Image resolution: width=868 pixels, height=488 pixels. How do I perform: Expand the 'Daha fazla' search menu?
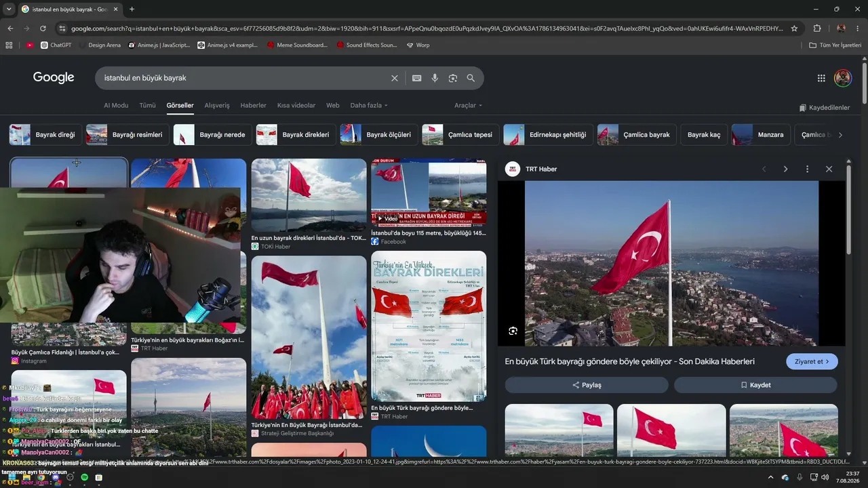coord(369,106)
